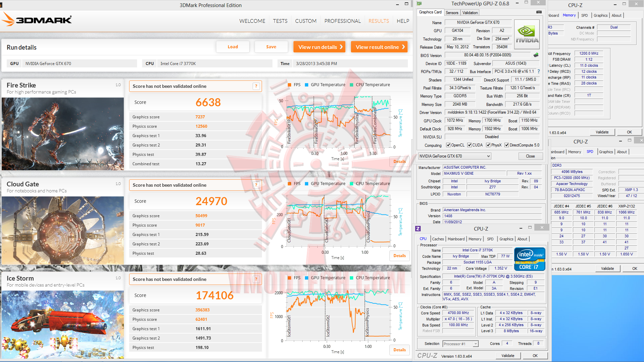Click the Fire Strike validation help icon

[x=256, y=86]
